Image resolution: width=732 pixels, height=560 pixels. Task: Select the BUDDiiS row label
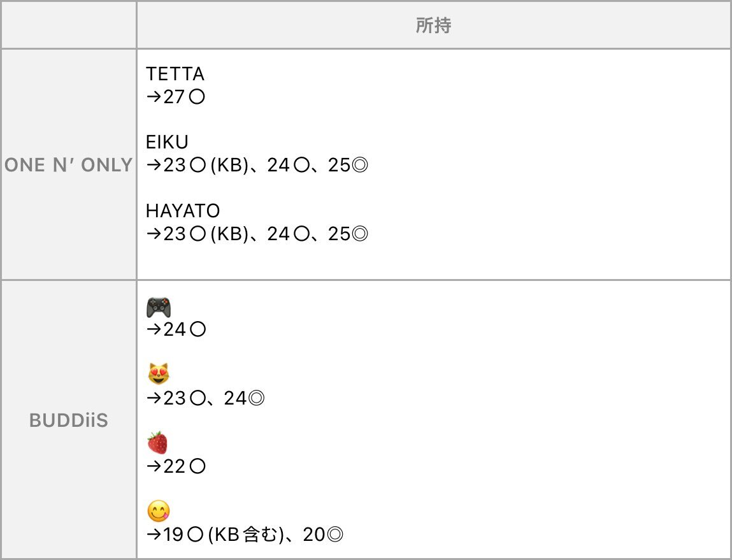pos(69,420)
